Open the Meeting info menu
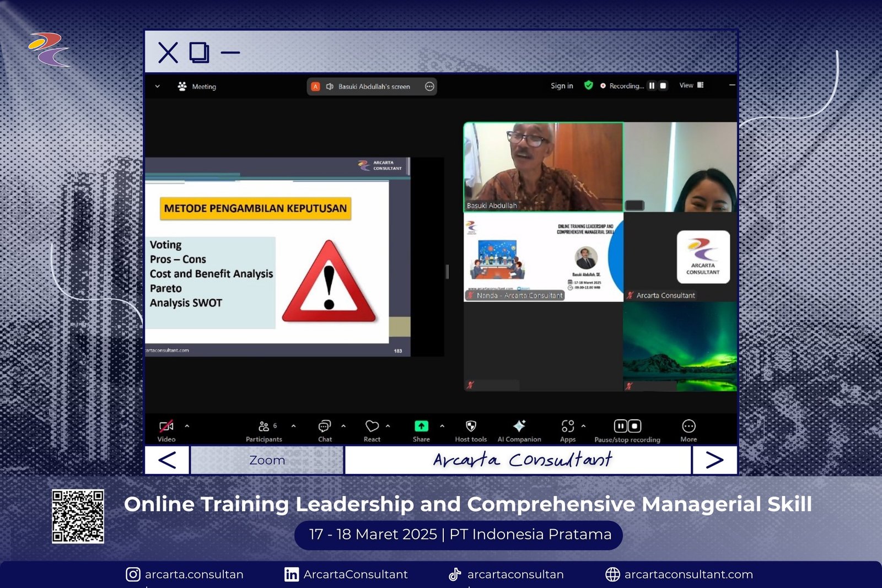This screenshot has height=588, width=882. click(197, 87)
